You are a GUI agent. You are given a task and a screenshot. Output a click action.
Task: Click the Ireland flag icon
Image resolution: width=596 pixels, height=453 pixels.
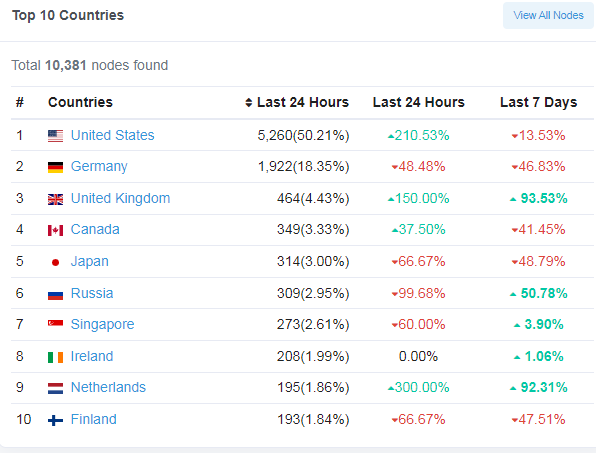coord(55,357)
